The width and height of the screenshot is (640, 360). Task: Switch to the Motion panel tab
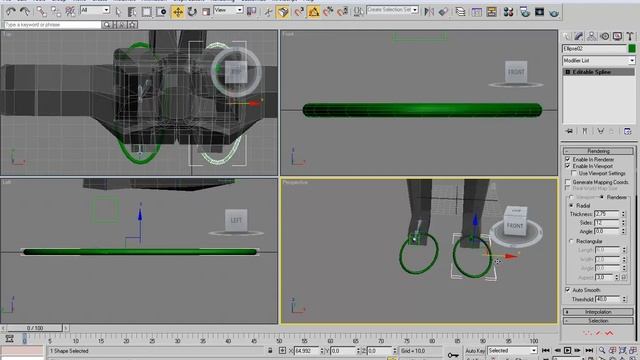click(x=604, y=36)
